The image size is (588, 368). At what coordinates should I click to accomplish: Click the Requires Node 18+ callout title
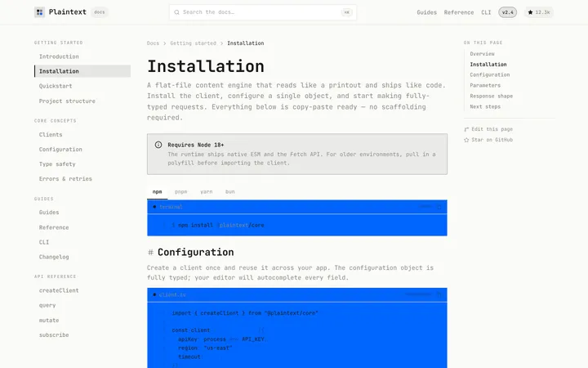[196, 145]
